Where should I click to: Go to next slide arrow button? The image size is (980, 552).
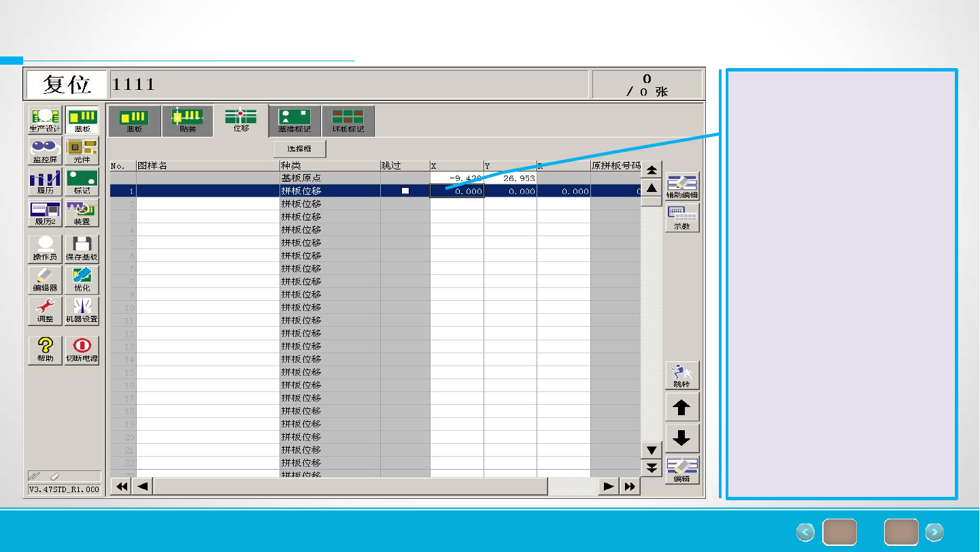pos(934,532)
